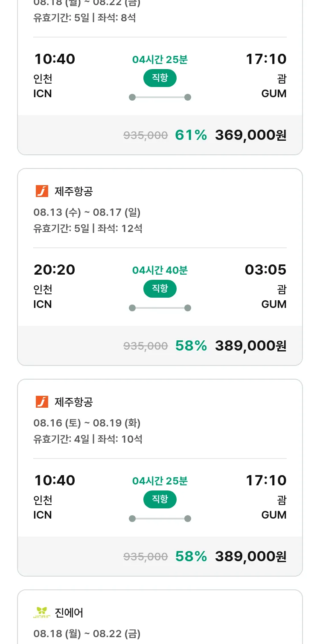Open the 08.16 (토) ~ 08.19 (화) date range
This screenshot has width=320, height=644.
(x=87, y=423)
